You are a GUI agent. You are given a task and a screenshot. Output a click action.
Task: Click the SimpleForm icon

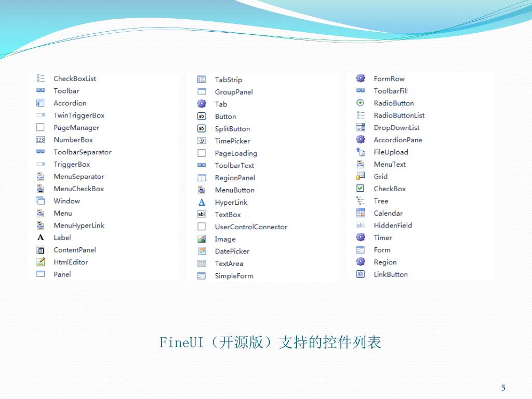(202, 276)
